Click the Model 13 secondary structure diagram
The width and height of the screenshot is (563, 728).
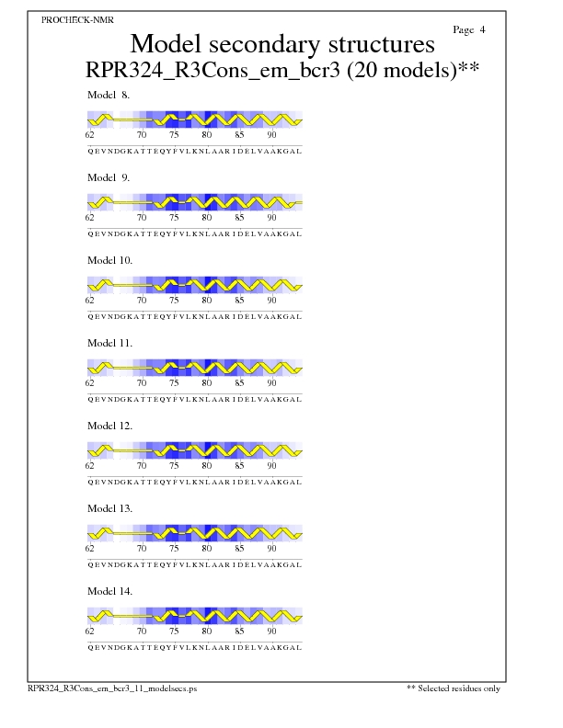(x=195, y=533)
